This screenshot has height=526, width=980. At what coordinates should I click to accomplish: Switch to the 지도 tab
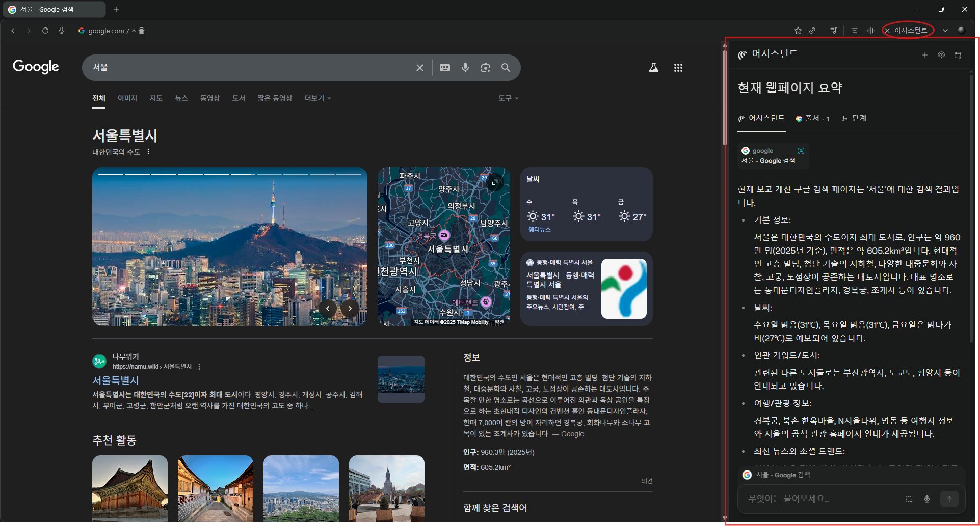[x=156, y=98]
